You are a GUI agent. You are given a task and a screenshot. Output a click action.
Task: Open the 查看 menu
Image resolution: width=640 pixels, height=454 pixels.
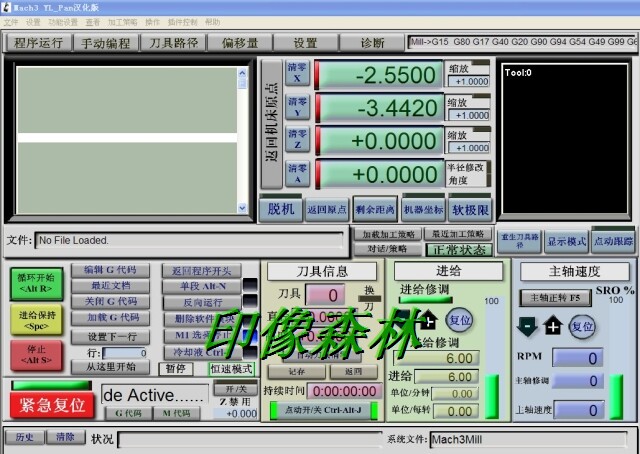pos(93,22)
